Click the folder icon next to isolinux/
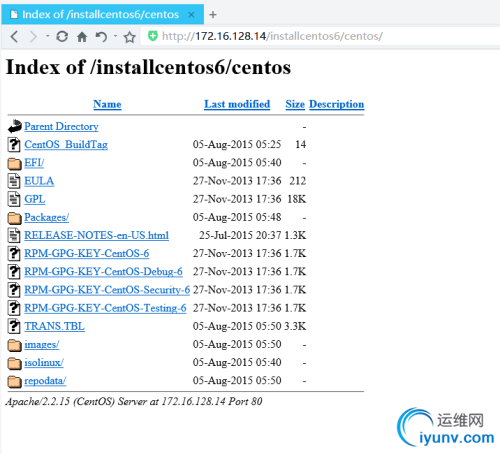Image resolution: width=500 pixels, height=454 pixels. click(x=14, y=363)
